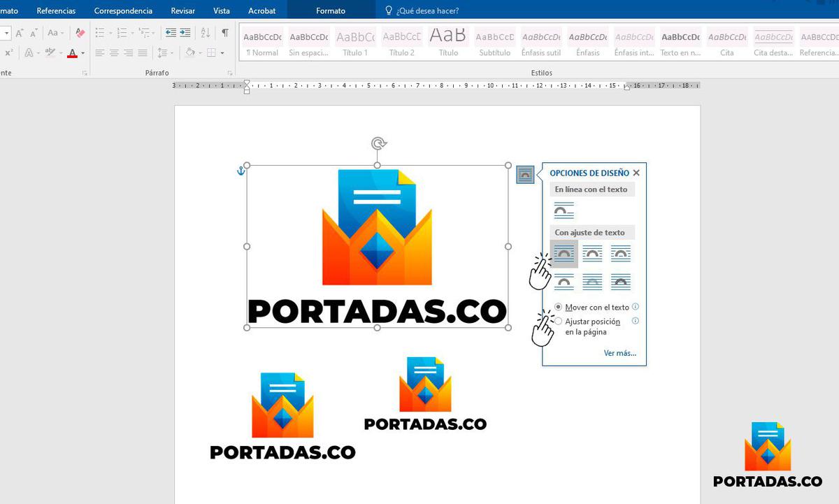Switch to the Revisar ribbon tab
This screenshot has width=839, height=504.
pyautogui.click(x=182, y=10)
